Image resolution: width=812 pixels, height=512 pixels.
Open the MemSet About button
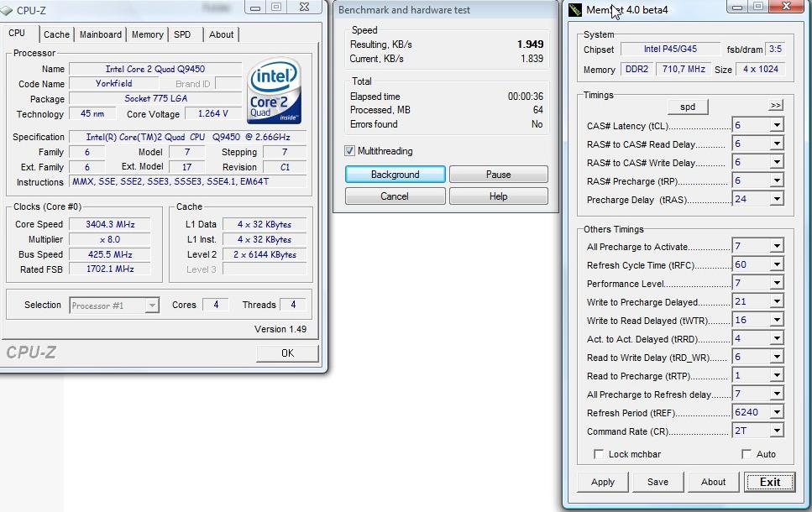point(713,482)
